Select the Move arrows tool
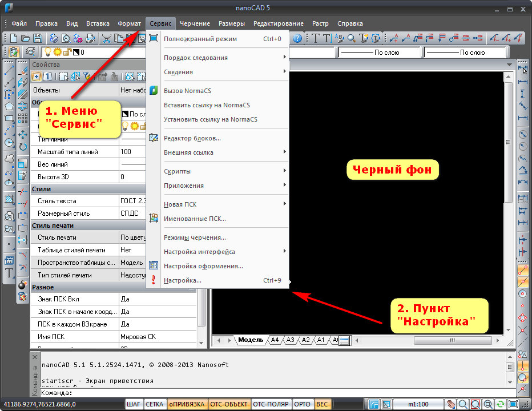The height and width of the screenshot is (411, 532). (x=23, y=134)
